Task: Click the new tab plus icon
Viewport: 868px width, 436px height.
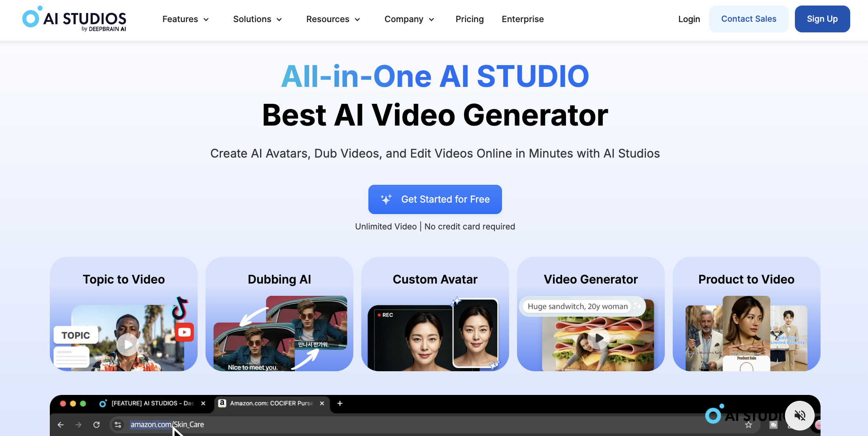Action: click(340, 403)
